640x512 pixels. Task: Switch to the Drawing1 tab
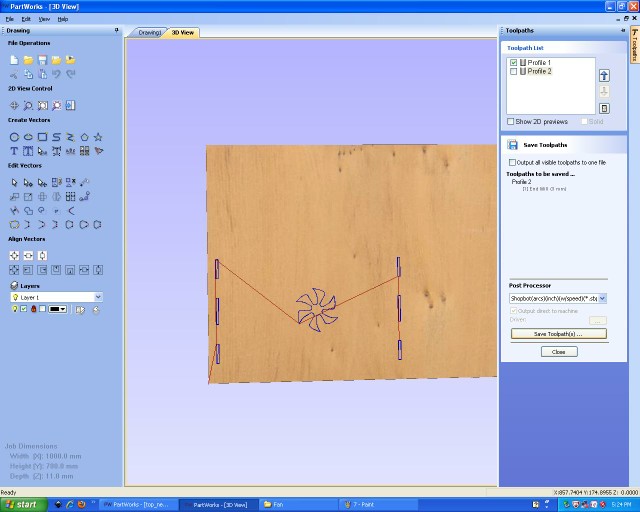[149, 33]
